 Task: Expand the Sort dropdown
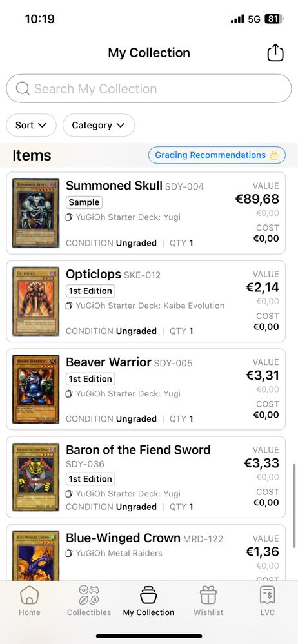[31, 125]
